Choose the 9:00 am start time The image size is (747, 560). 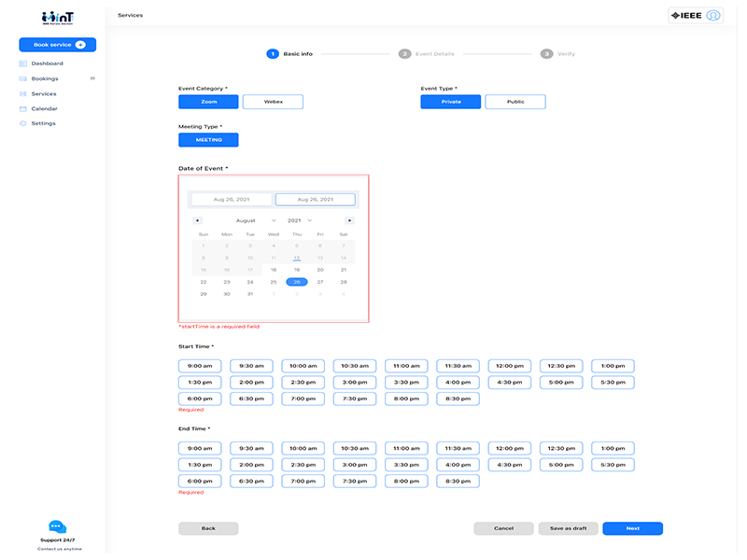pos(200,367)
